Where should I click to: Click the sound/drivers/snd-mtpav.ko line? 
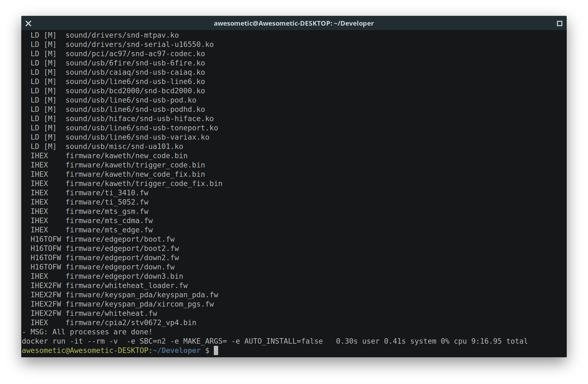[122, 35]
